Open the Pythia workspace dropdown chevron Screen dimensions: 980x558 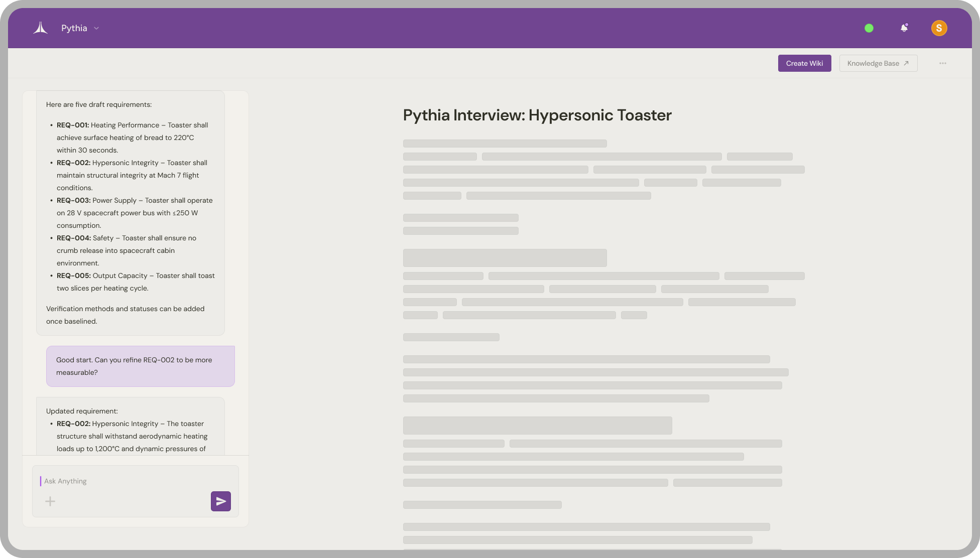(96, 28)
